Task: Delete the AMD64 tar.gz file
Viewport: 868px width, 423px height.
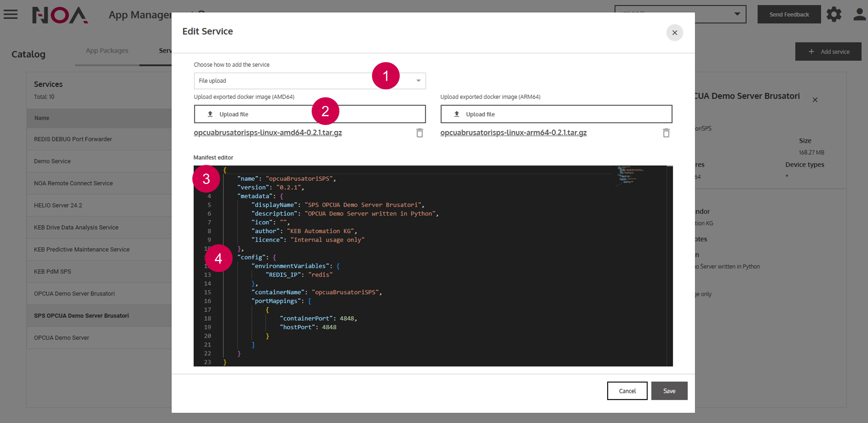Action: (x=419, y=133)
